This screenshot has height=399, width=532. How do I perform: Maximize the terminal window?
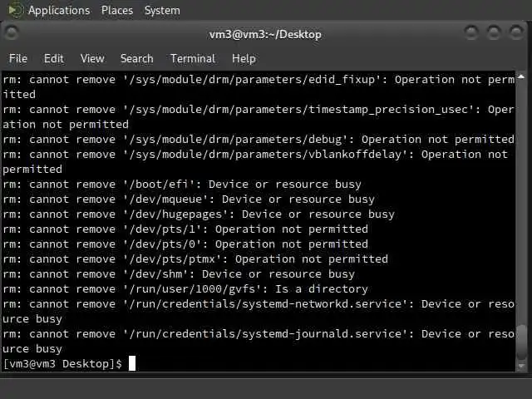[x=494, y=33]
